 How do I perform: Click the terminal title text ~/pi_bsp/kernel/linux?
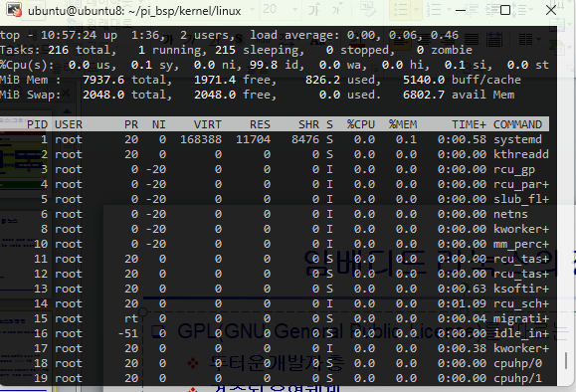[184, 11]
